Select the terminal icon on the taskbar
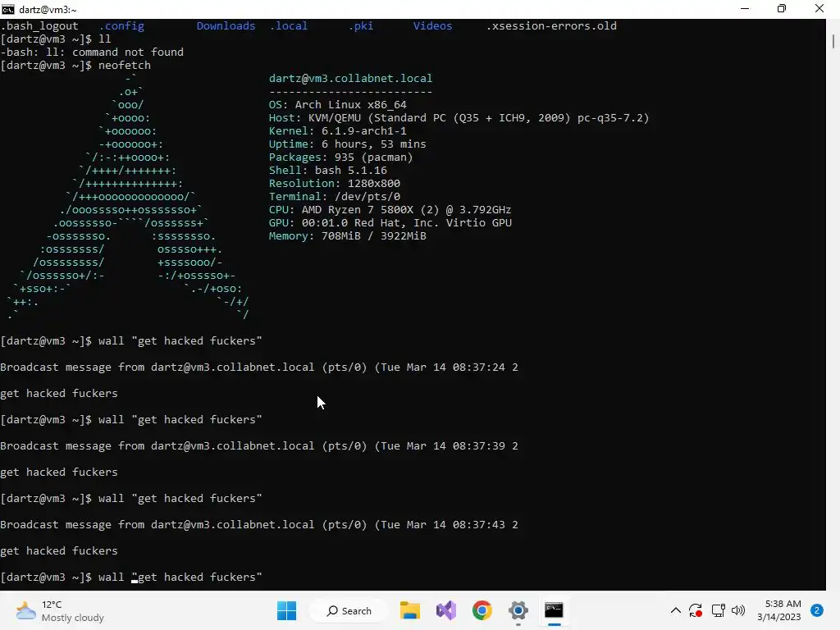 (554, 610)
